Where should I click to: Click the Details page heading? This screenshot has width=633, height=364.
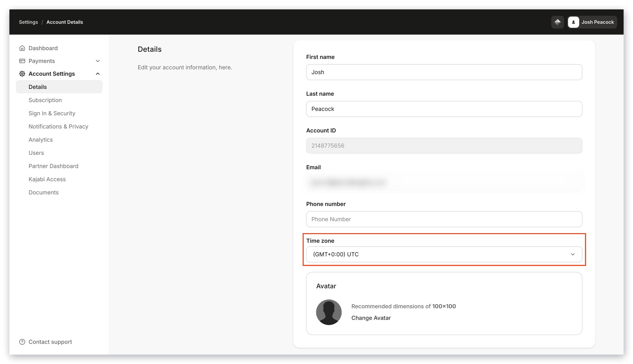[x=149, y=49]
